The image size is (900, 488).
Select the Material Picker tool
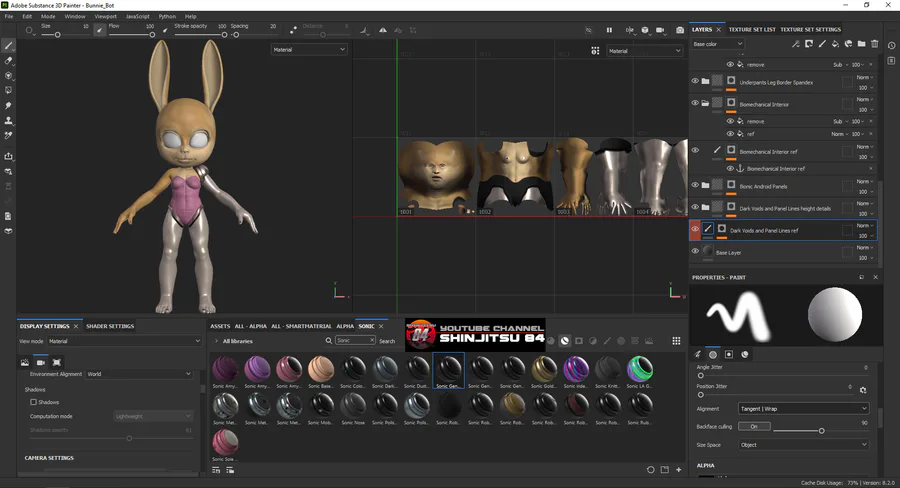point(9,135)
